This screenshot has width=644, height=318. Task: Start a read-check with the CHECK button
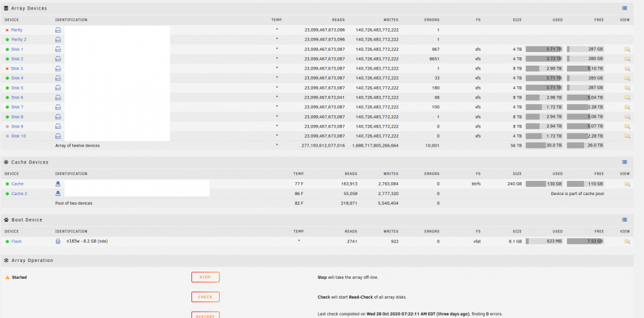(x=205, y=297)
